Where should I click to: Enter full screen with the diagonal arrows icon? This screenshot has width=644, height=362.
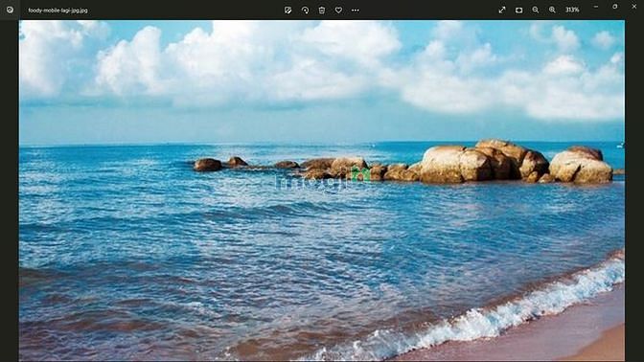pyautogui.click(x=502, y=10)
